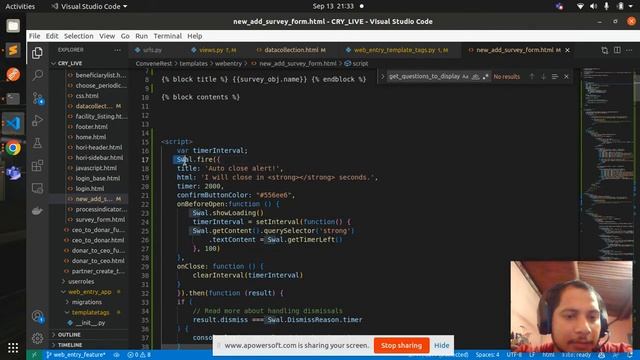Click Stop sharing button
Viewport: 640px width, 360px height.
[x=401, y=345]
